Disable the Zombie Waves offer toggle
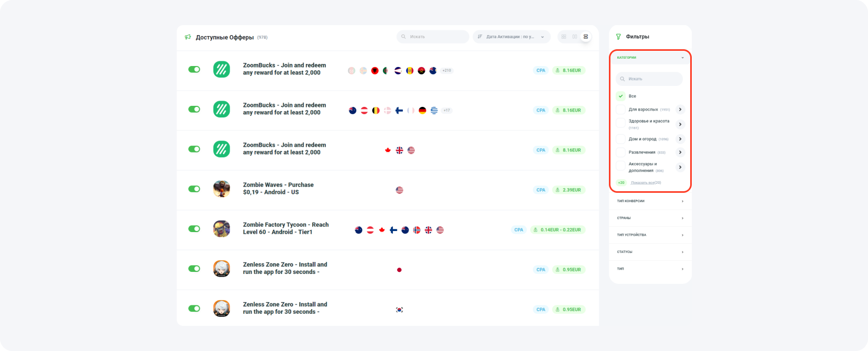 tap(194, 189)
